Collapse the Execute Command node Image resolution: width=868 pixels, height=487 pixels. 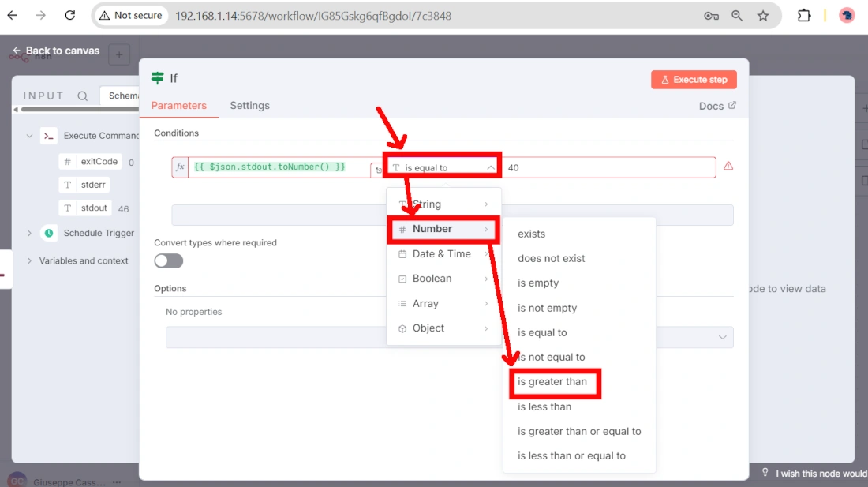pyautogui.click(x=30, y=136)
